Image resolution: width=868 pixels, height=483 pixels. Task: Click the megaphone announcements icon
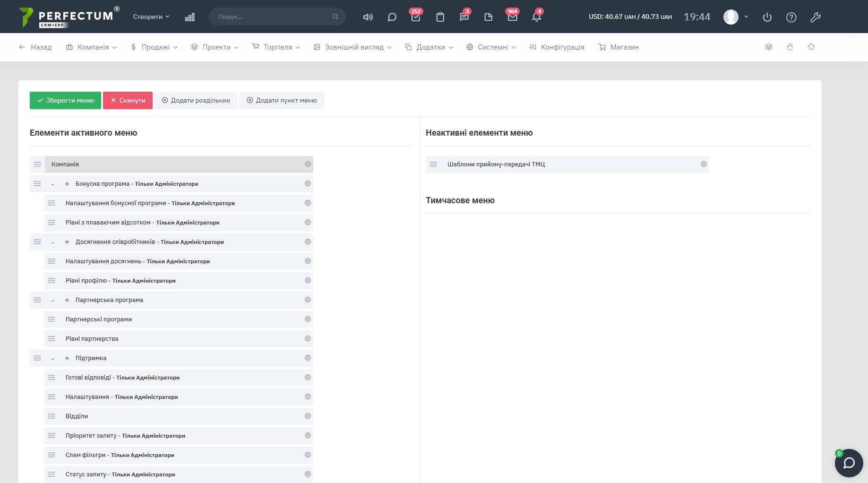(368, 17)
